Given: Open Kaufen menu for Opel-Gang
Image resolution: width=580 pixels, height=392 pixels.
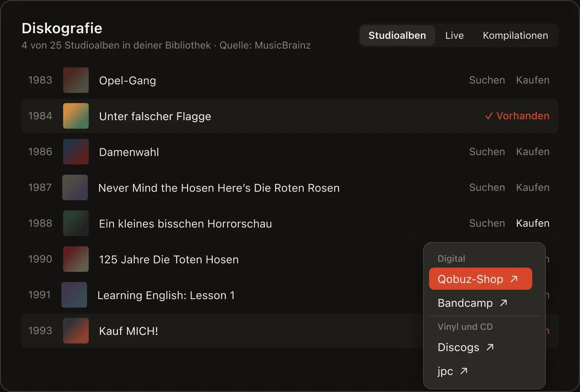Looking at the screenshot, I should click(x=533, y=80).
